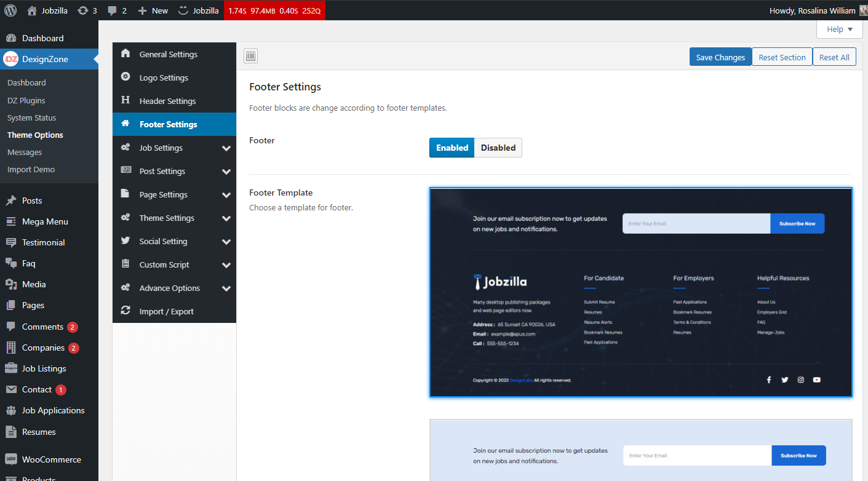The width and height of the screenshot is (868, 481).
Task: Expand the Job Settings chevron
Action: click(x=226, y=148)
